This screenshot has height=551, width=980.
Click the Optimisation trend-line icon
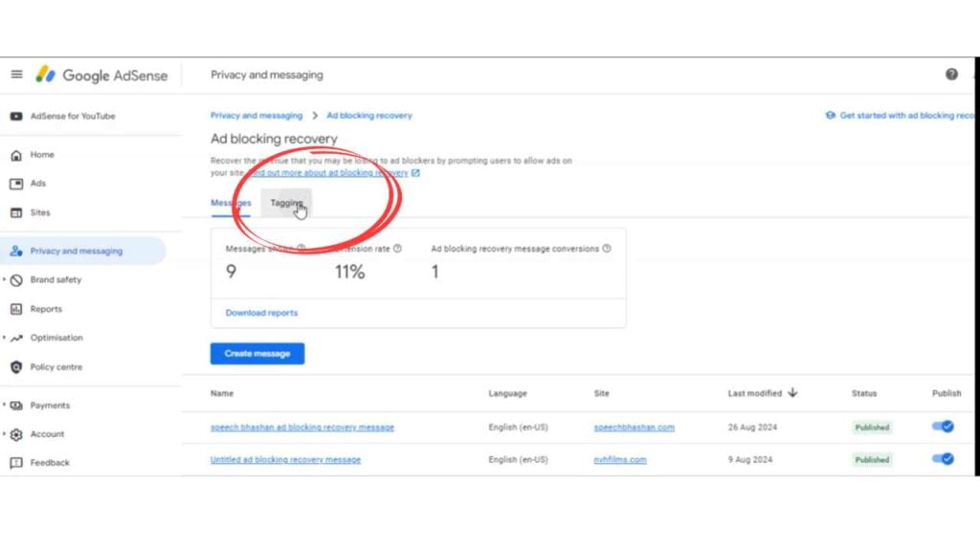[16, 338]
